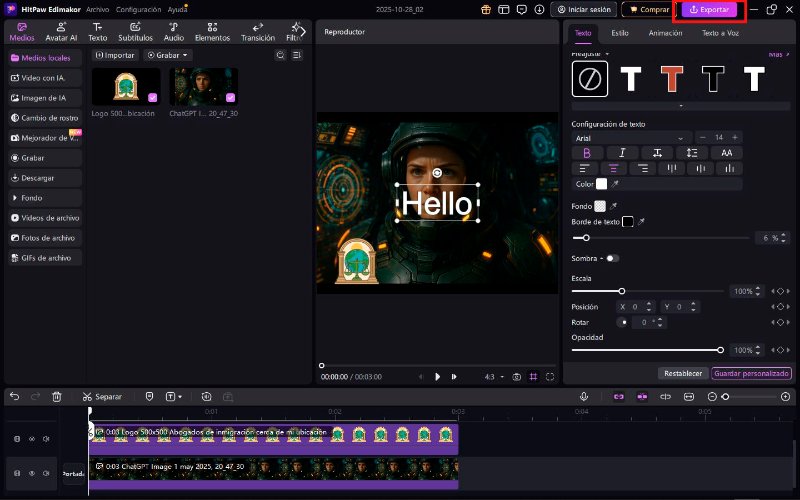Click Restablecer to reset text settings
The height and width of the screenshot is (500, 800).
[x=683, y=373]
